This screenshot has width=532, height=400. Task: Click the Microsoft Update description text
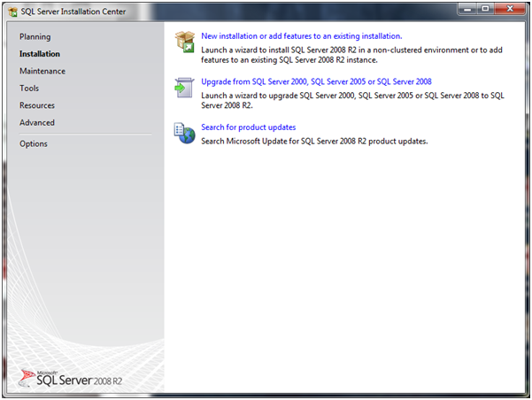pos(314,141)
